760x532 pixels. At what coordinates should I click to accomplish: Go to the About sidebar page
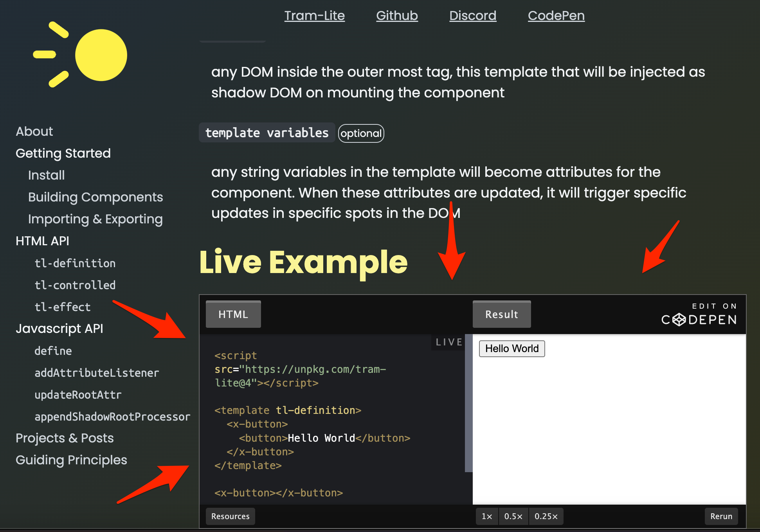[34, 131]
